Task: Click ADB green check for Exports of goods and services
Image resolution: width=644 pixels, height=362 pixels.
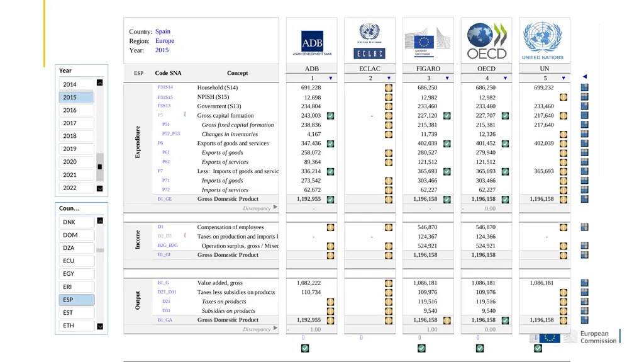Action: pos(331,144)
